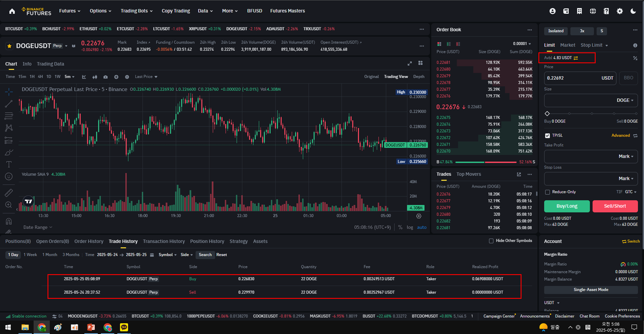The height and width of the screenshot is (334, 644).
Task: Click the transfer icon next to Avbl
Action: point(576,58)
